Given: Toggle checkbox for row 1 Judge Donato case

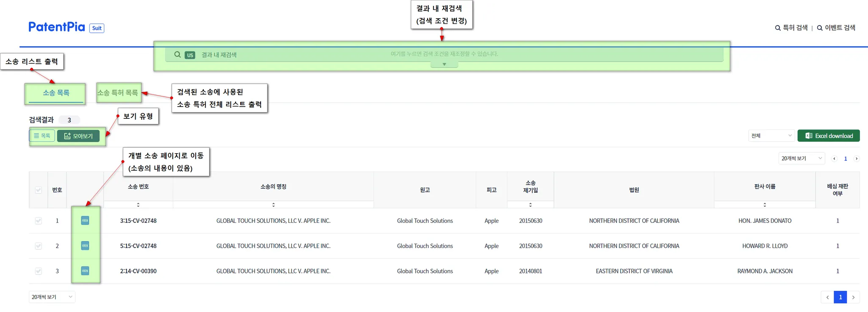Looking at the screenshot, I should (39, 221).
